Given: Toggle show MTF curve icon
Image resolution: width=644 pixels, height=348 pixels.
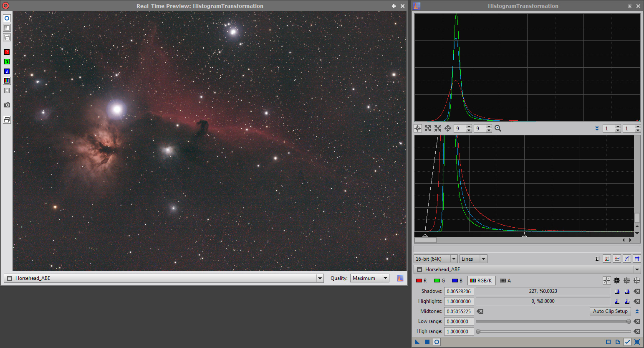Looking at the screenshot, I should click(627, 259).
